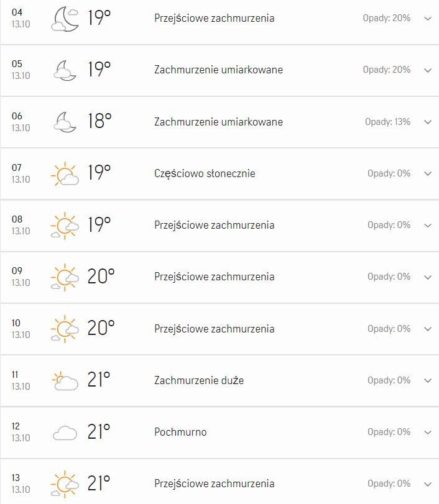Click 'Opady: 20%' in the 05 hour row
Screen dimensions: 439x504
coord(386,70)
